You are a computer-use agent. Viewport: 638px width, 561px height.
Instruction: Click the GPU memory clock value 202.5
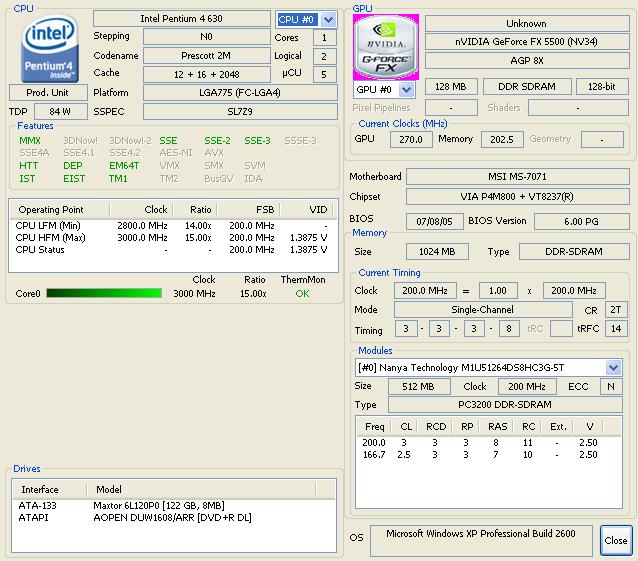(502, 140)
